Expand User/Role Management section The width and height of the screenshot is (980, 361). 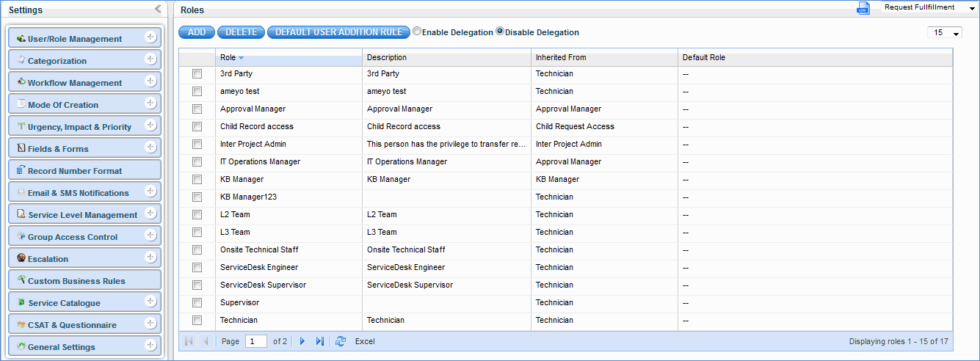[150, 38]
